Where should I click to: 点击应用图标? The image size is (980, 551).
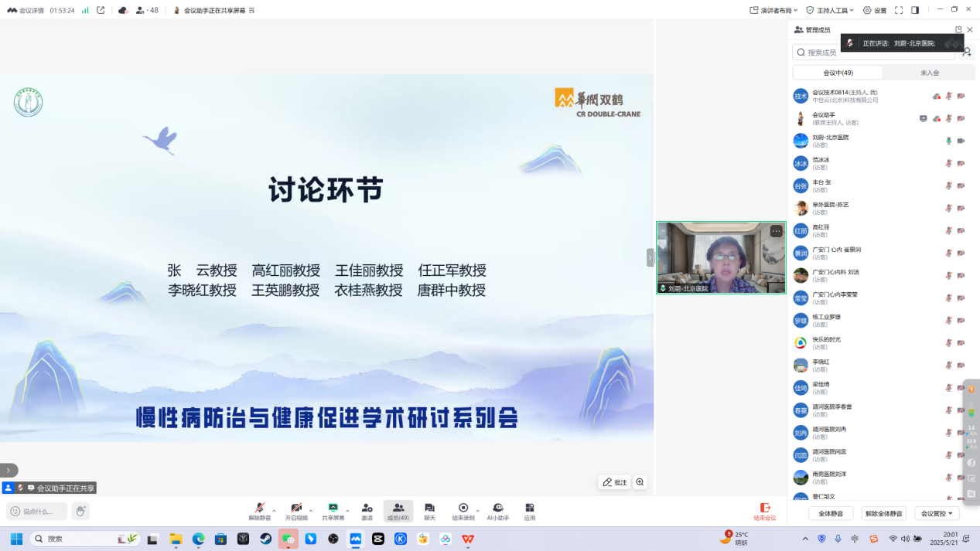coord(529,510)
